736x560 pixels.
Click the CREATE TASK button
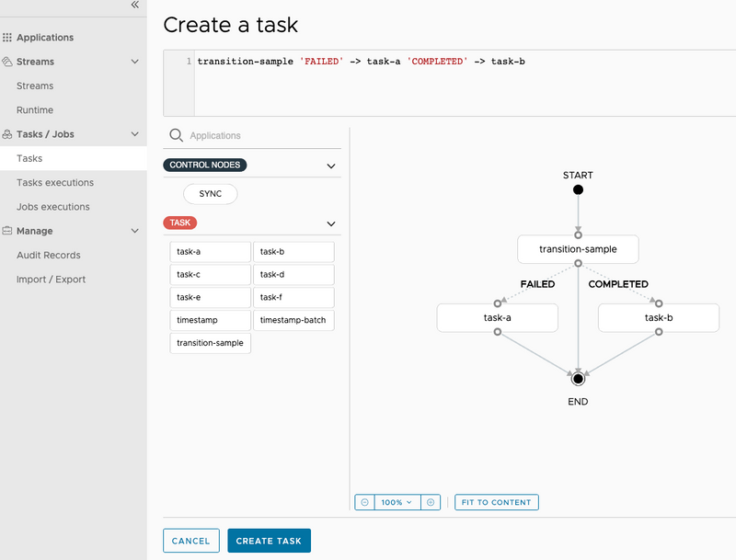point(269,541)
